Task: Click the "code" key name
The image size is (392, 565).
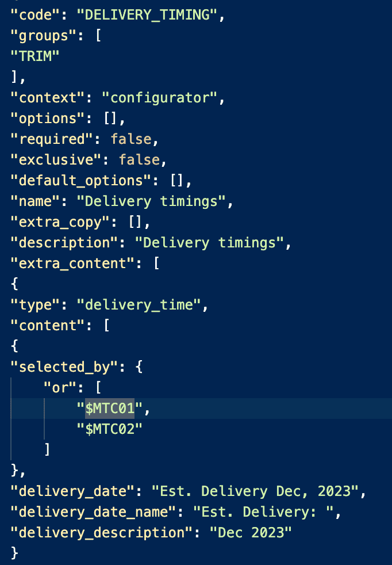Action: tap(35, 15)
